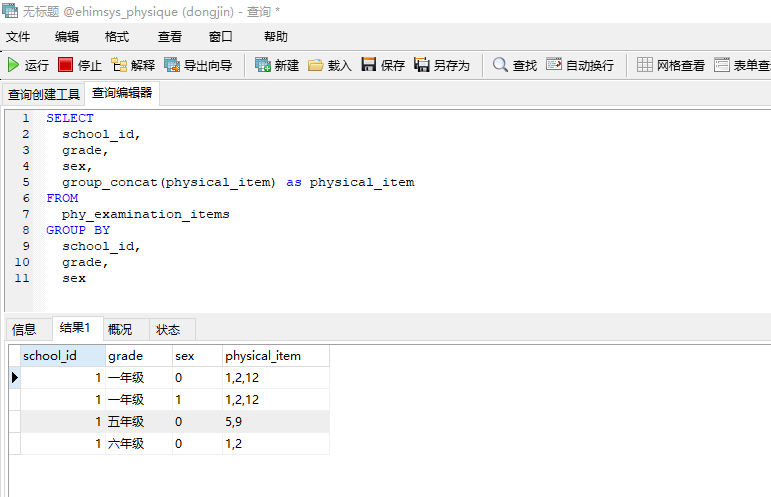Click the sex column header
This screenshot has height=497, width=771.
[197, 356]
